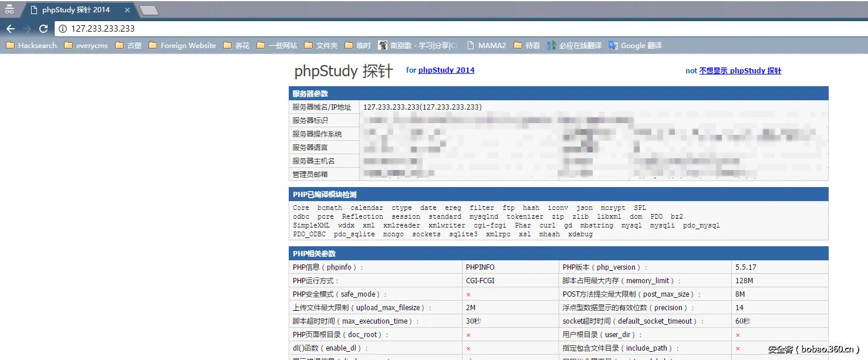Viewport: 868px width, 360px height.
Task: Open the 一些网站 bookmark folder
Action: click(276, 45)
